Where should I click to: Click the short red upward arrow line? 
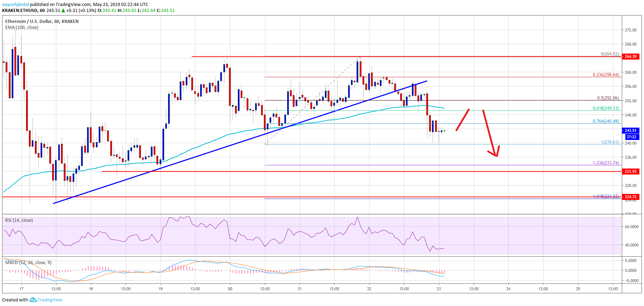463,120
